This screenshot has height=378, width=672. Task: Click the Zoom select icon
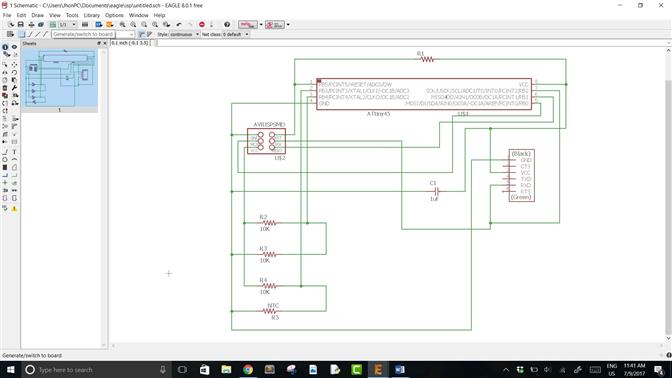click(x=166, y=24)
